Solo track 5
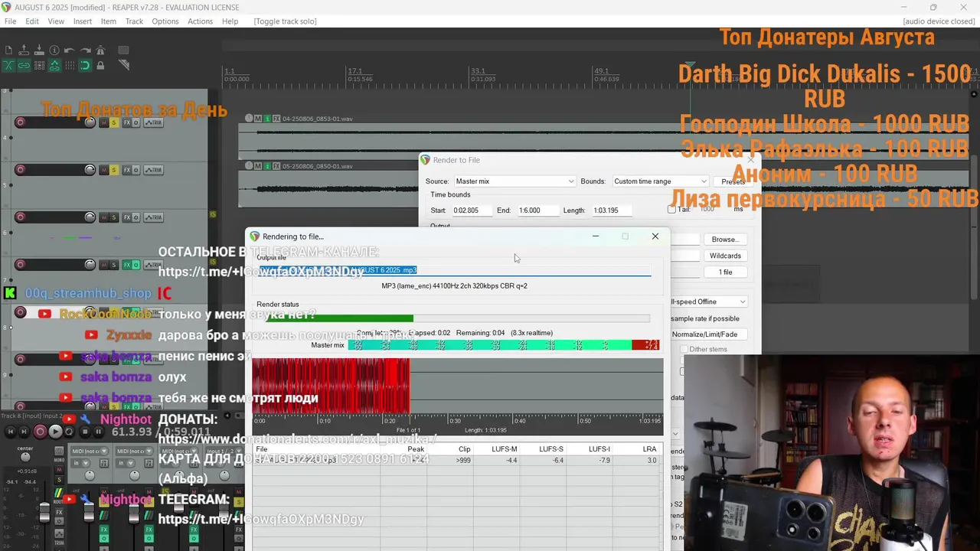Screen dimensions: 980x551 coord(114,170)
